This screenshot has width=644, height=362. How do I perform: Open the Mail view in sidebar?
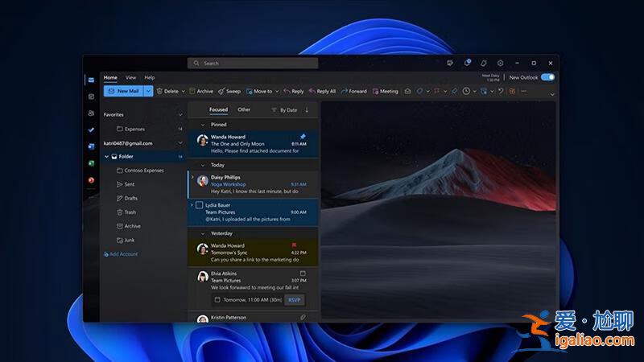pos(91,80)
